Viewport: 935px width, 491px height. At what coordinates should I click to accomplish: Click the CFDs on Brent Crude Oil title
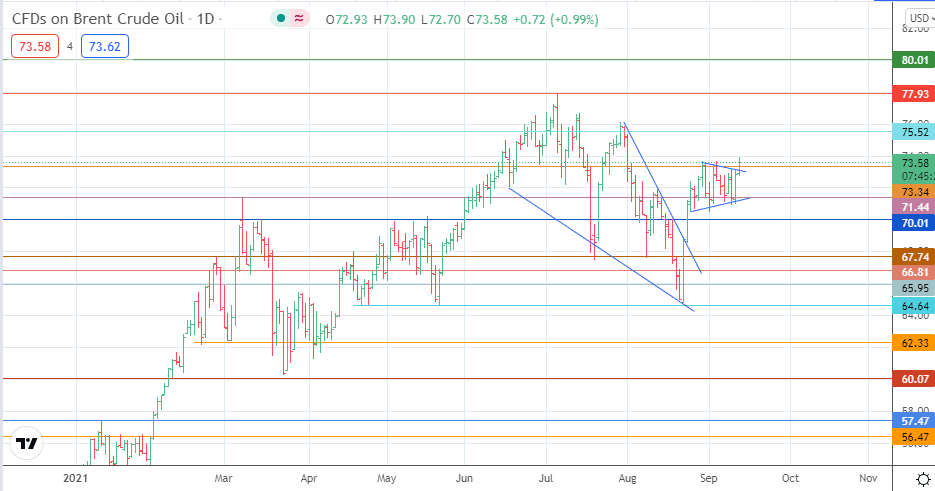click(x=98, y=19)
